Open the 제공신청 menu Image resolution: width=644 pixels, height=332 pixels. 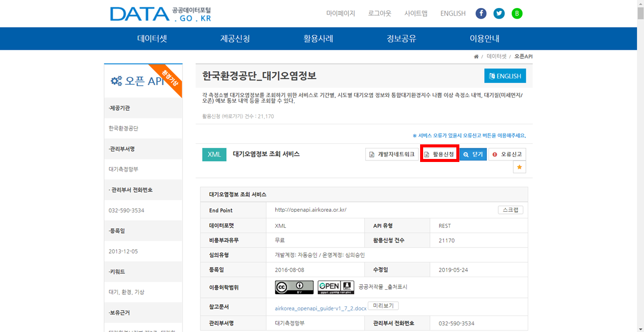pyautogui.click(x=235, y=39)
